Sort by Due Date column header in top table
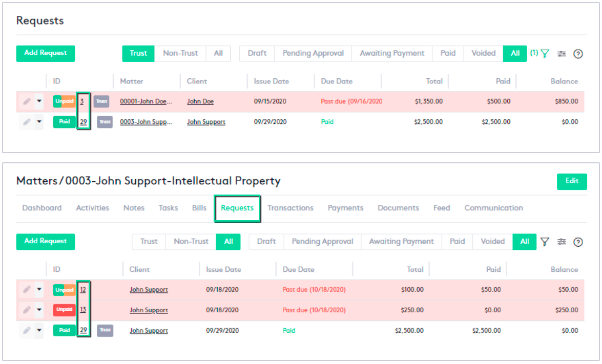This screenshot has width=602, height=364. [x=337, y=81]
